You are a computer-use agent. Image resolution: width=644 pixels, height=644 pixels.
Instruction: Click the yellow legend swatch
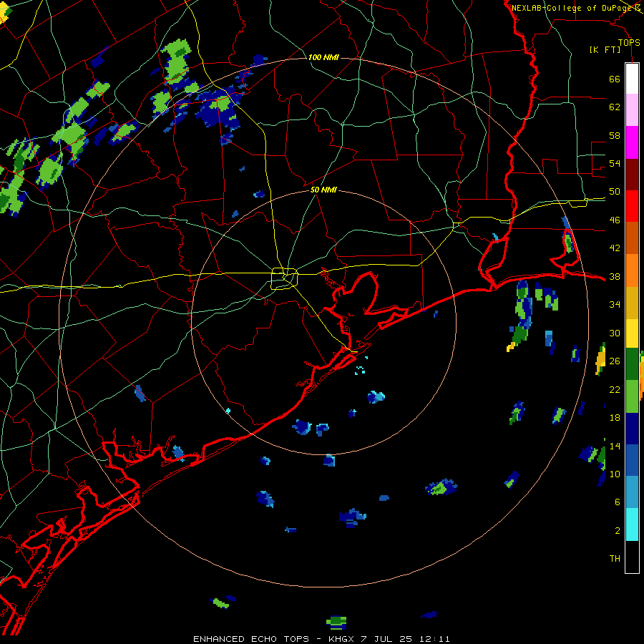(632, 333)
